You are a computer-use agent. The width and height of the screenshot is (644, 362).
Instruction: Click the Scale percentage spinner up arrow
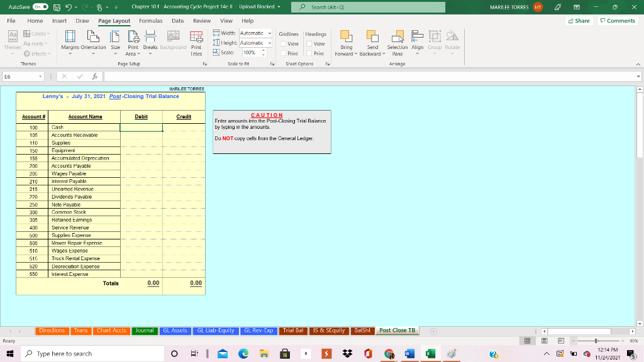pyautogui.click(x=264, y=50)
